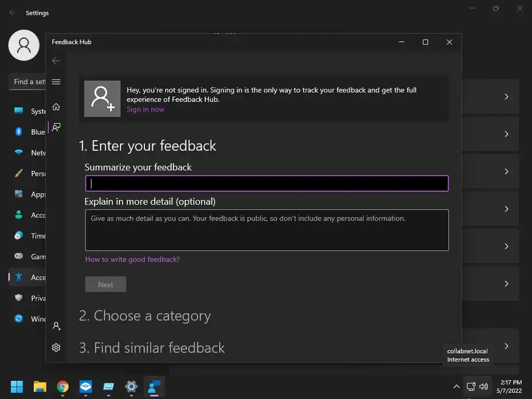Image resolution: width=532 pixels, height=399 pixels.
Task: Focus the Summarize your feedback field
Action: coord(267,183)
